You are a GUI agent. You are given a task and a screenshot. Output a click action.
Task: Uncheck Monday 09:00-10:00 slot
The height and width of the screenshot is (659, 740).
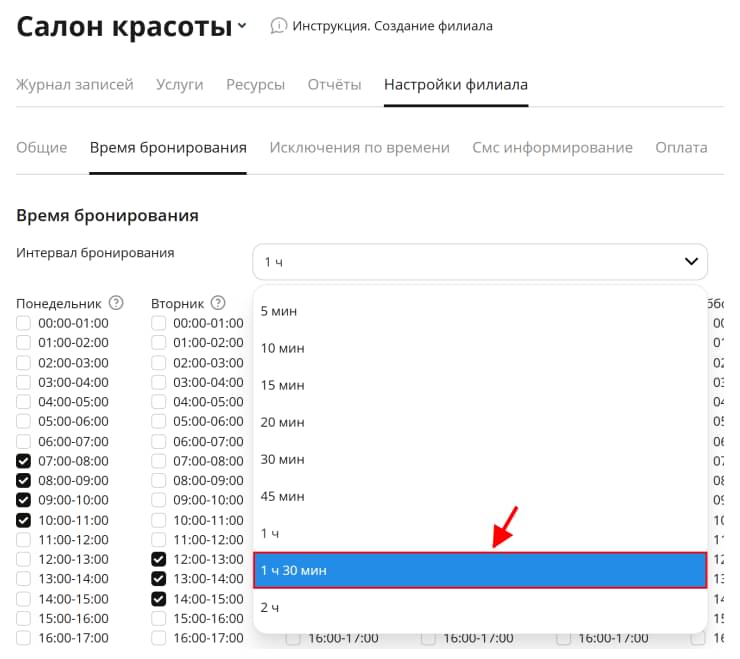[23, 500]
